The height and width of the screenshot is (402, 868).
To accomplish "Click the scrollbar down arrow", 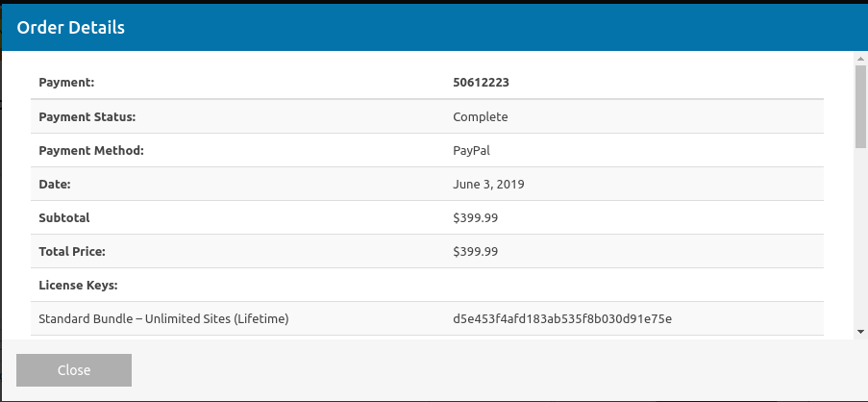I will pyautogui.click(x=860, y=332).
